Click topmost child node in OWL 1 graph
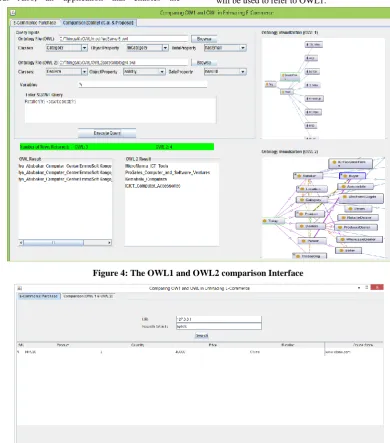Viewport: 390px width, 443px height. pos(314,44)
